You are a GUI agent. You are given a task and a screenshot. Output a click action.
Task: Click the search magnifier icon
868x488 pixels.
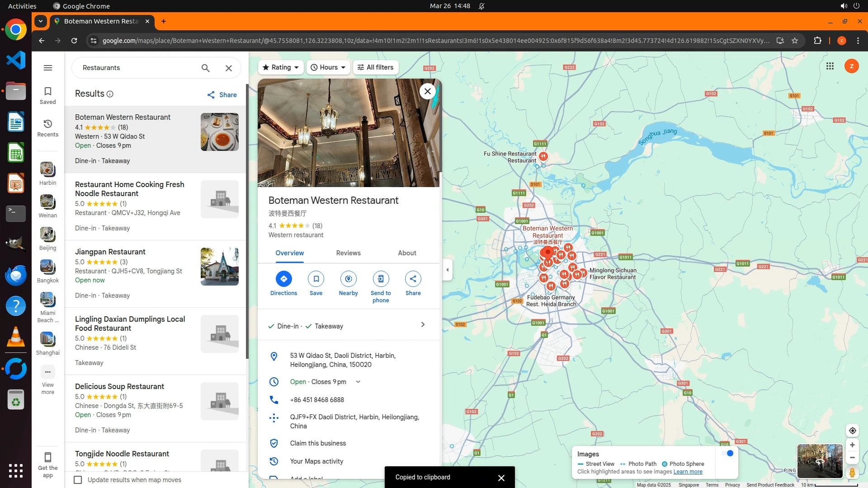point(205,68)
